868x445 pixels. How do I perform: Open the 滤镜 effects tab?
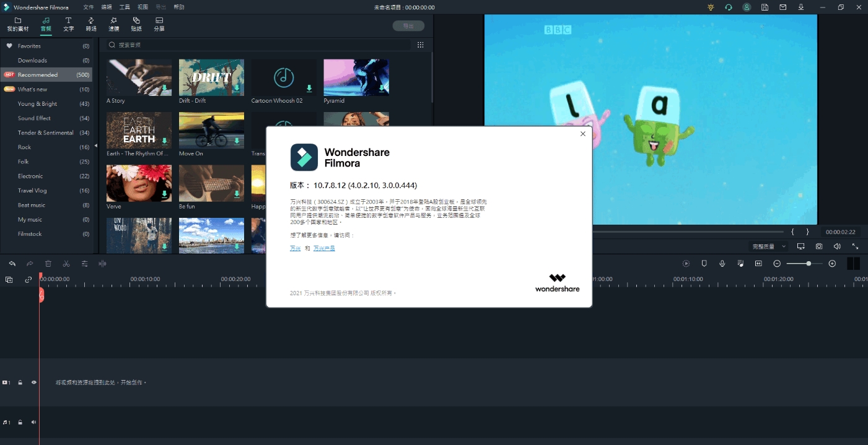point(113,25)
